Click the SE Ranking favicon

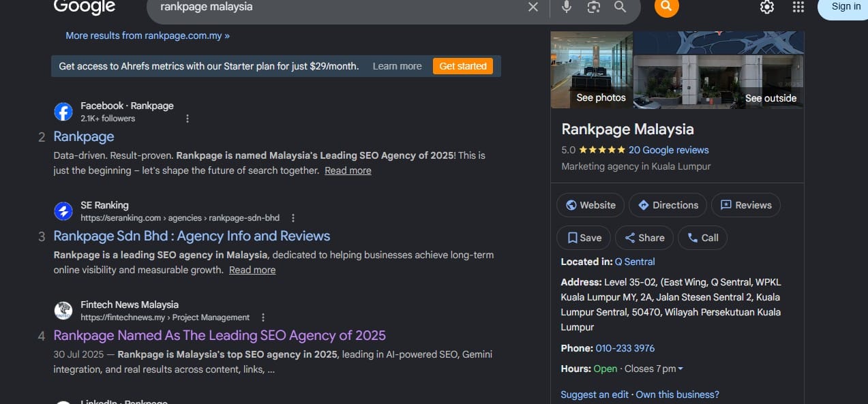[x=63, y=211]
